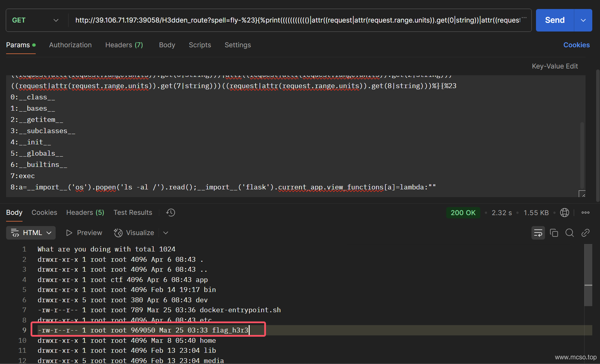Switch to the Params tab

21,45
